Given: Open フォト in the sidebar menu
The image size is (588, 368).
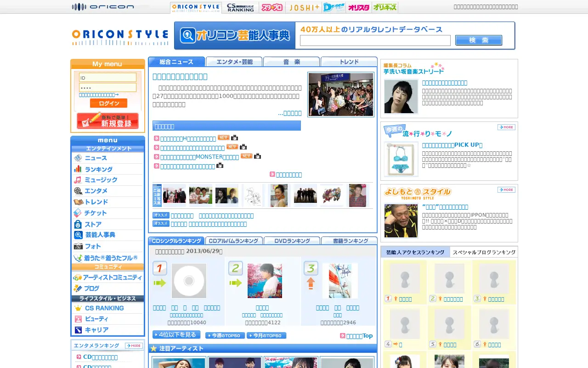Looking at the screenshot, I should pos(107,246).
